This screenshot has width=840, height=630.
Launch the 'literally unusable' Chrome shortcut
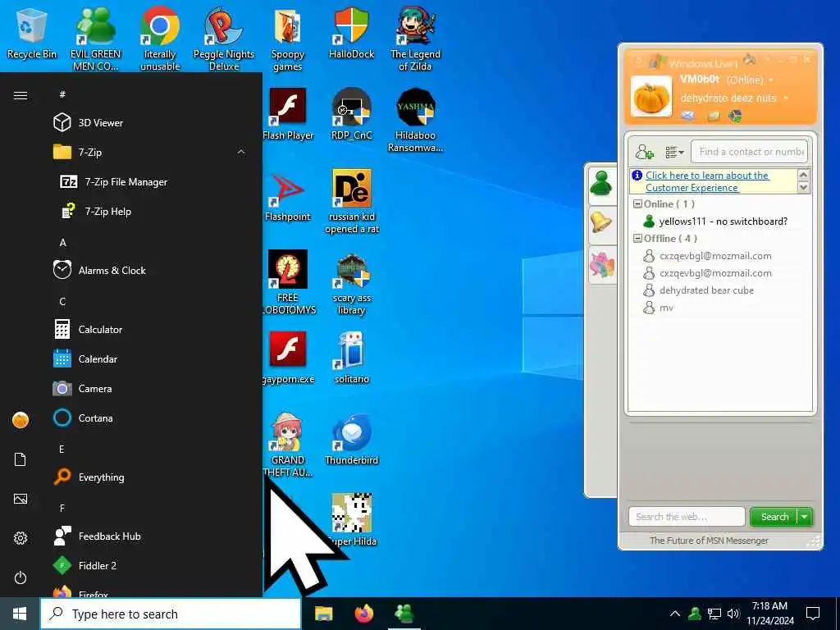160,39
